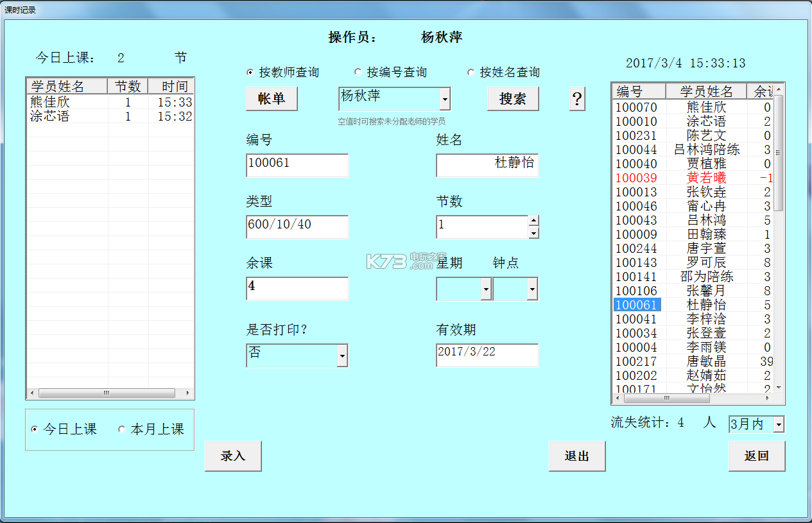Open the 是否打印 dropdown

[342, 356]
